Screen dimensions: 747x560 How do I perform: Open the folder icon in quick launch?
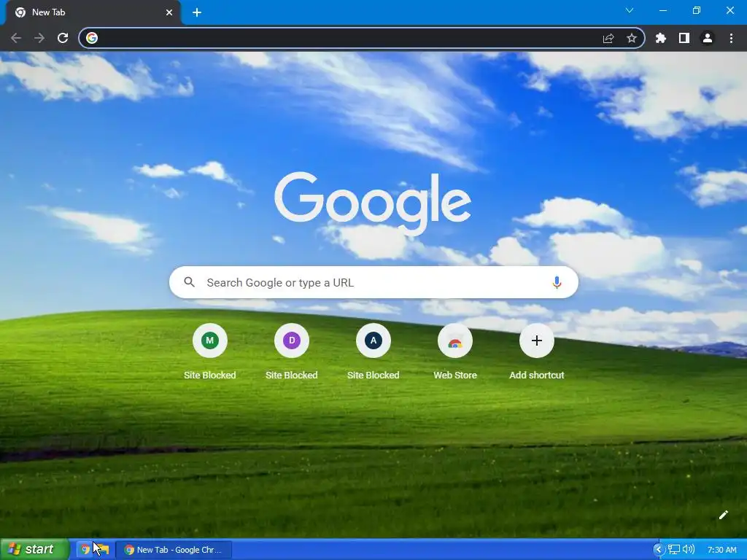click(x=102, y=550)
